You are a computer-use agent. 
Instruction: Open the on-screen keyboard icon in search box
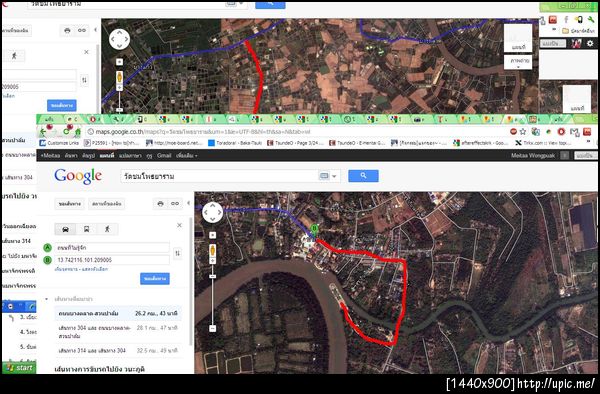[324, 176]
